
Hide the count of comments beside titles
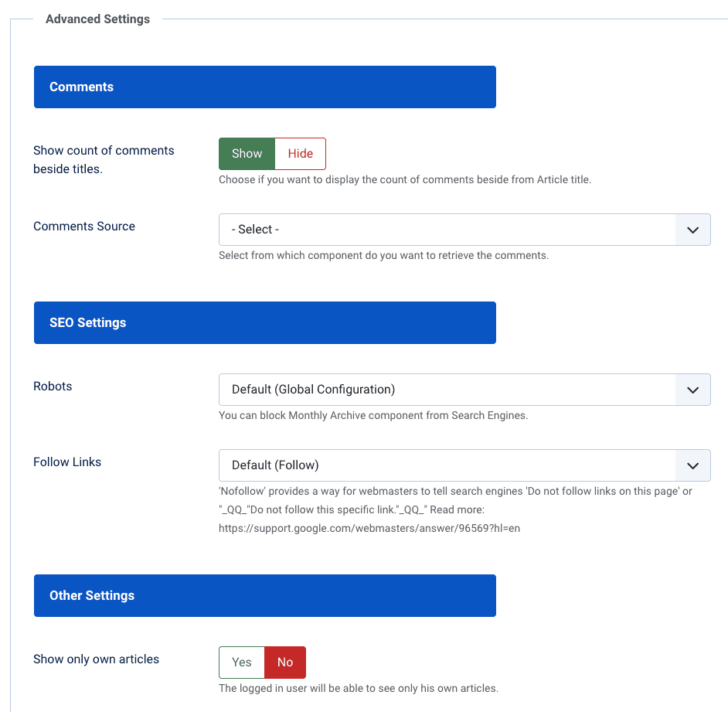(x=300, y=153)
